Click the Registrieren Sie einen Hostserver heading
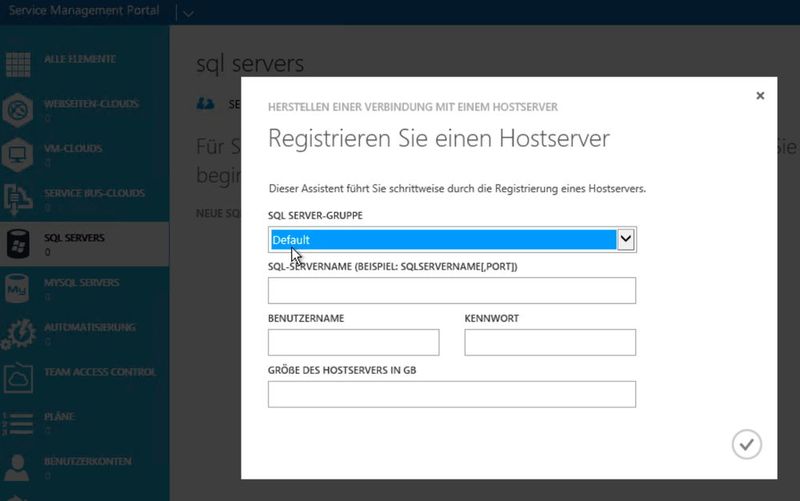This screenshot has height=501, width=800. coord(439,138)
